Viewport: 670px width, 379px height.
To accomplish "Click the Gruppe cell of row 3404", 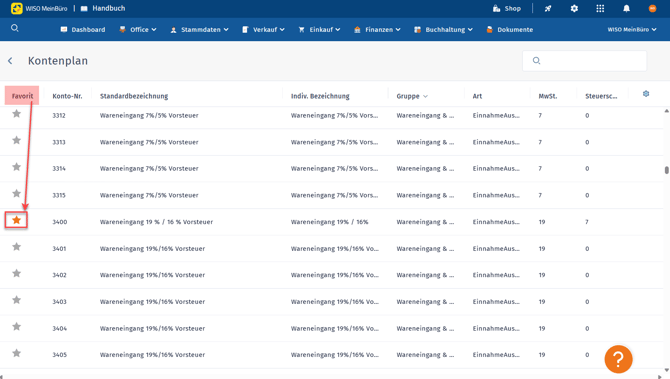I will [x=425, y=328].
